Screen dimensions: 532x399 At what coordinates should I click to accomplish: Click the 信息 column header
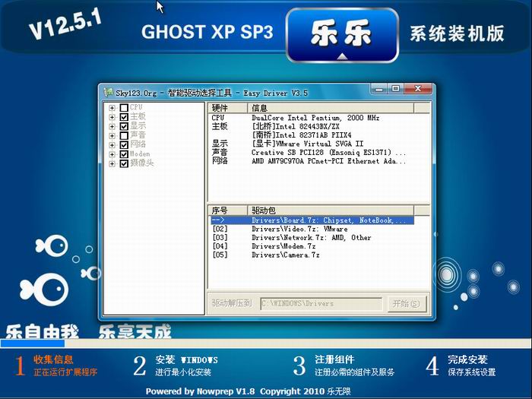(x=331, y=108)
